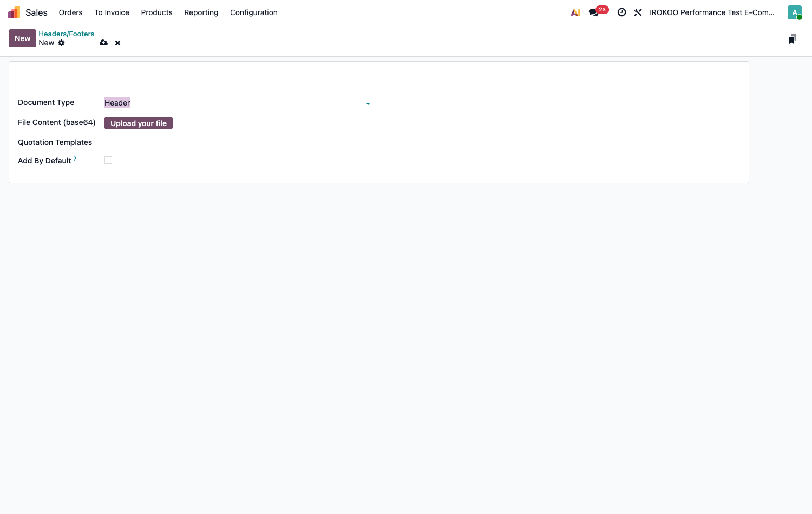Open the Configuration menu
The width and height of the screenshot is (812, 514).
[254, 12]
